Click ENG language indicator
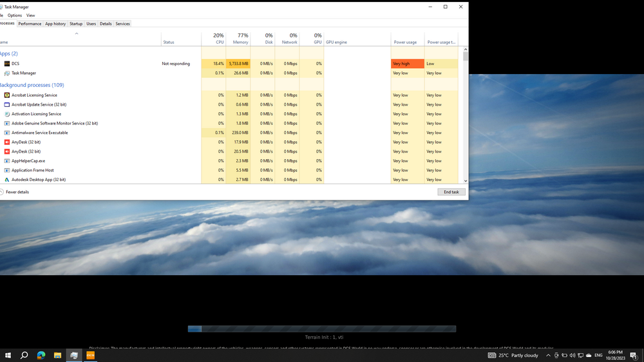Screen dimensions: 644x362 [598, 356]
